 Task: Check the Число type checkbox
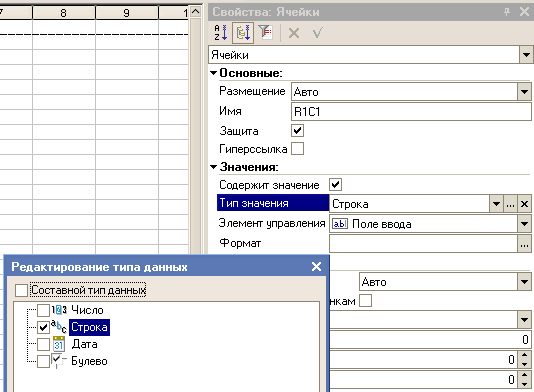(x=43, y=310)
